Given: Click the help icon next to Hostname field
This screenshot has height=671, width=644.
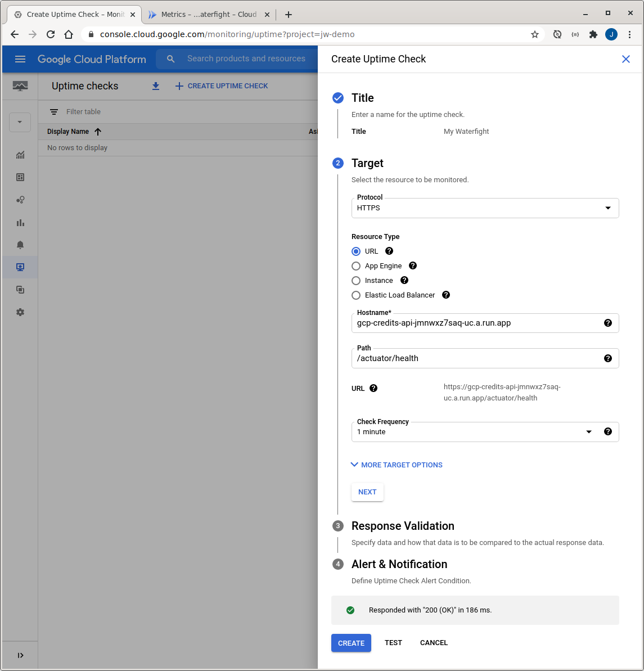Looking at the screenshot, I should coord(607,323).
